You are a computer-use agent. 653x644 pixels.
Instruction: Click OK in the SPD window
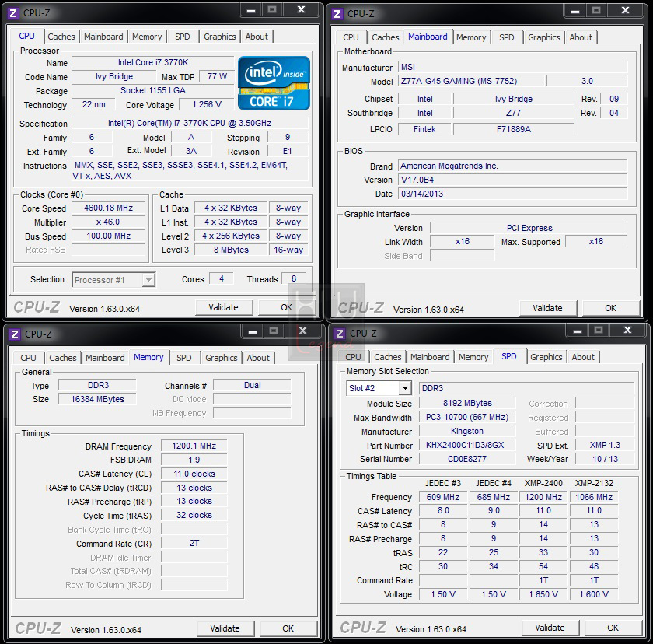click(x=613, y=628)
